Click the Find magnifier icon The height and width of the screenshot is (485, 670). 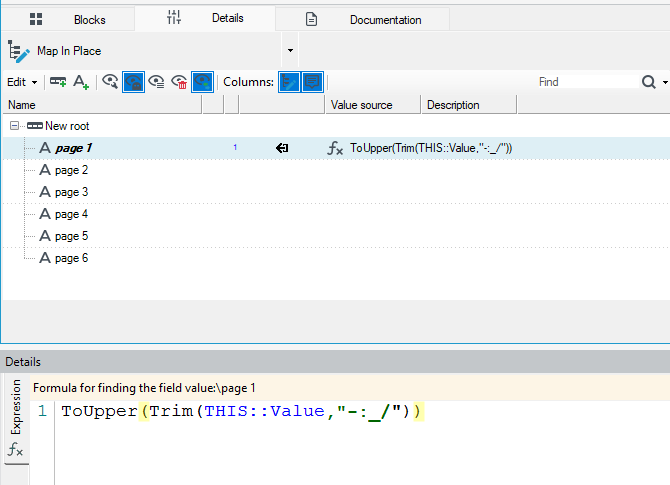click(x=649, y=82)
